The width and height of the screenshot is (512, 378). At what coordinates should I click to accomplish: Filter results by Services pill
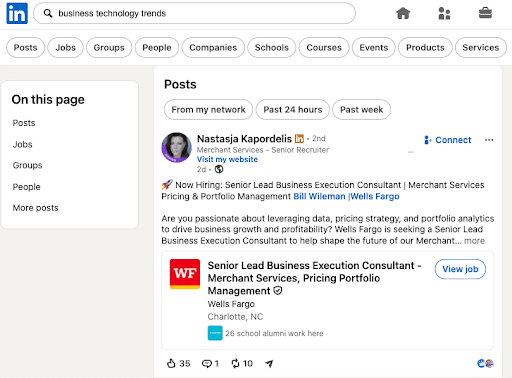tap(481, 47)
